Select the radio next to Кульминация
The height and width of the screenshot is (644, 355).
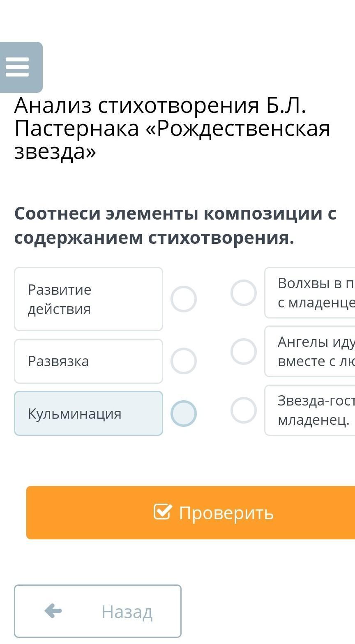[183, 413]
